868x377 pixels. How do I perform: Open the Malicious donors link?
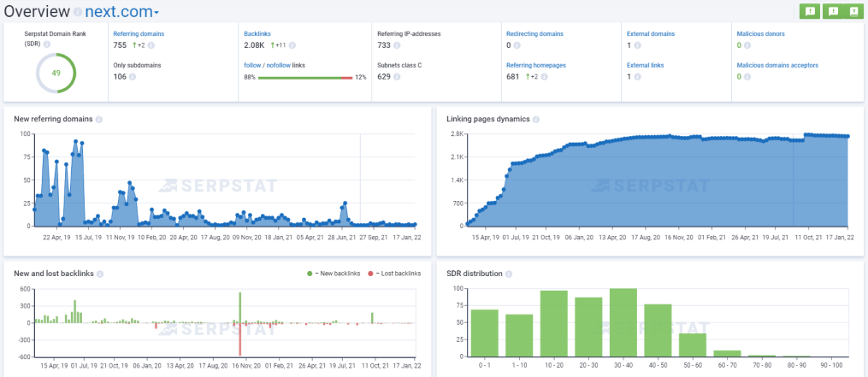[760, 34]
